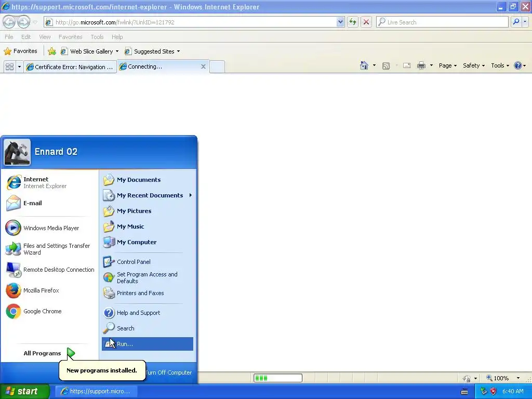Open the View menu

[45, 37]
